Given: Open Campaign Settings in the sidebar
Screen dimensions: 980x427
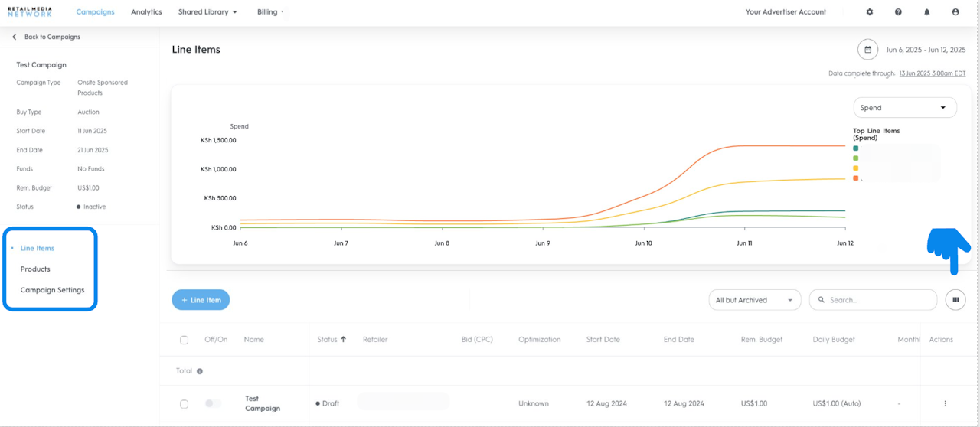Looking at the screenshot, I should [x=52, y=290].
